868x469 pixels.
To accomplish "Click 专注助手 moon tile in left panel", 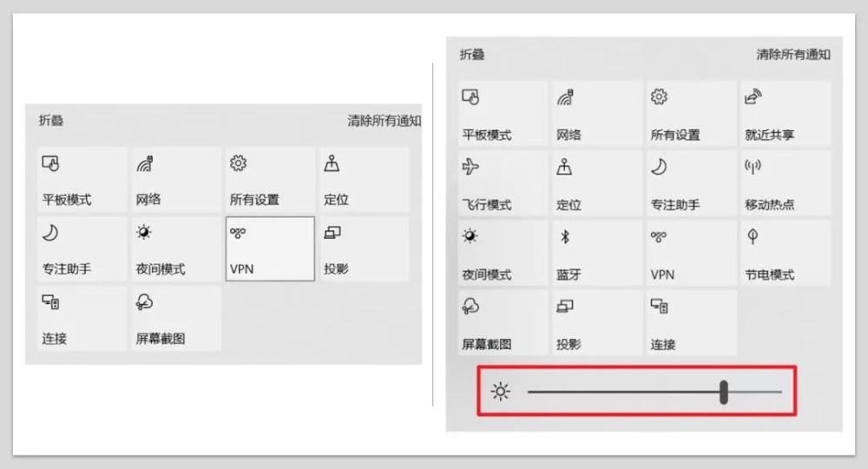I will tap(82, 249).
